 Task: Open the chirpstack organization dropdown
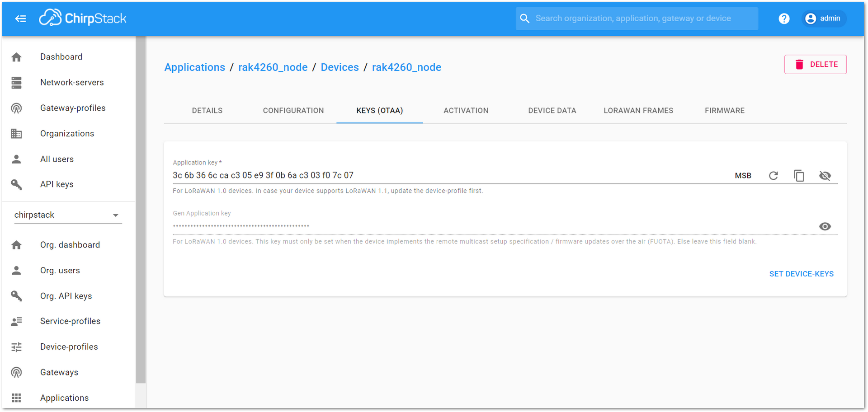68,215
